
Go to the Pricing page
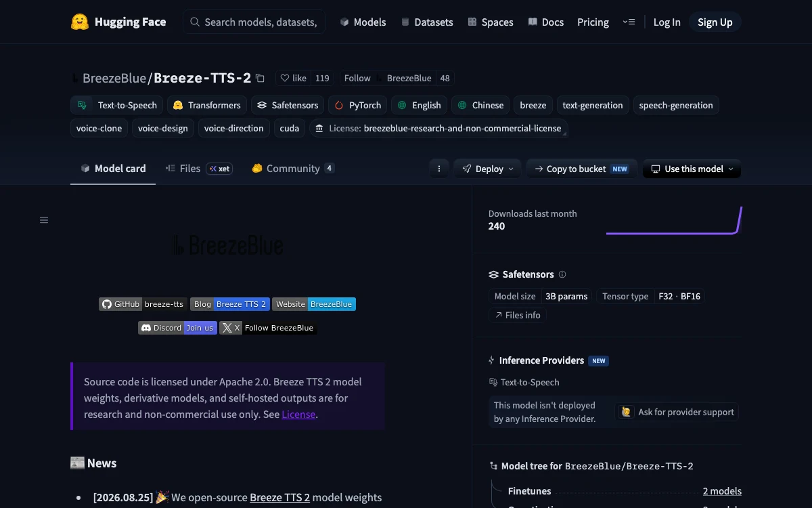[593, 22]
